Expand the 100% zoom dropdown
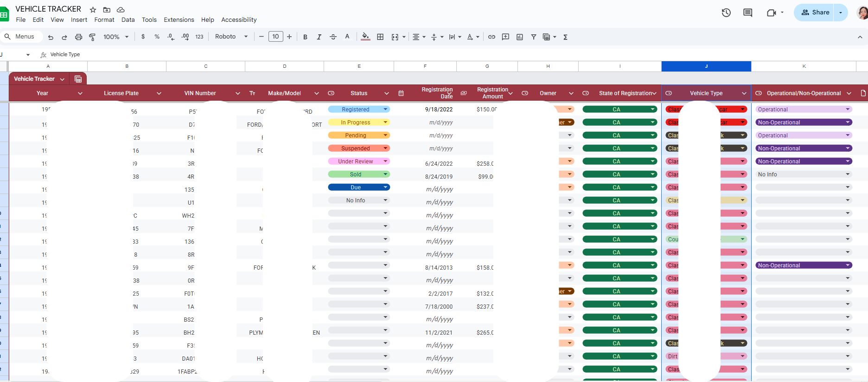 (116, 37)
